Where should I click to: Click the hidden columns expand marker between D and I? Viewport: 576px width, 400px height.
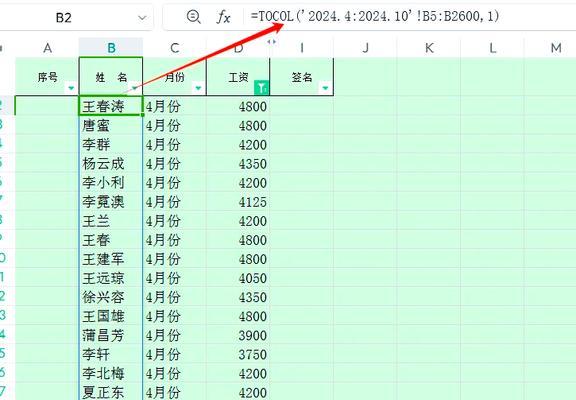271,42
